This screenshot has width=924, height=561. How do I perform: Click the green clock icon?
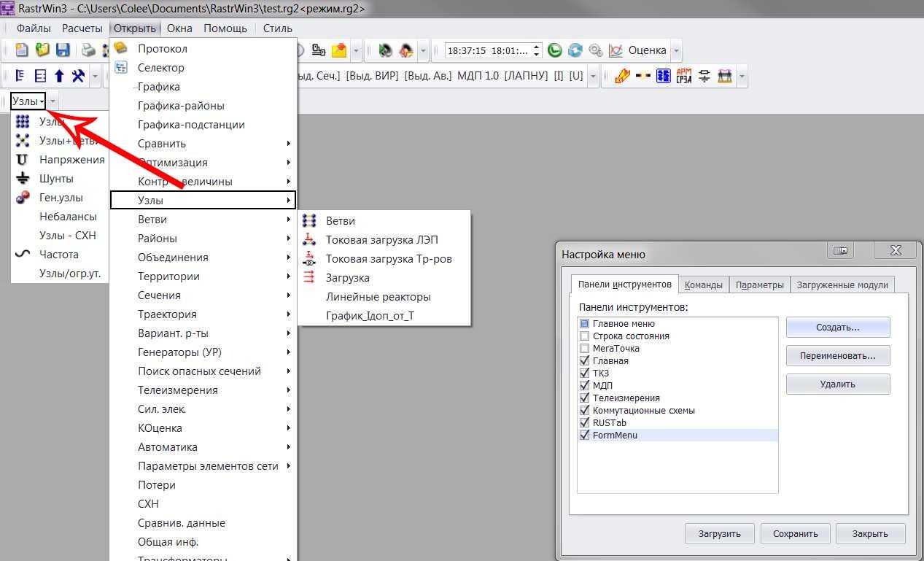555,50
